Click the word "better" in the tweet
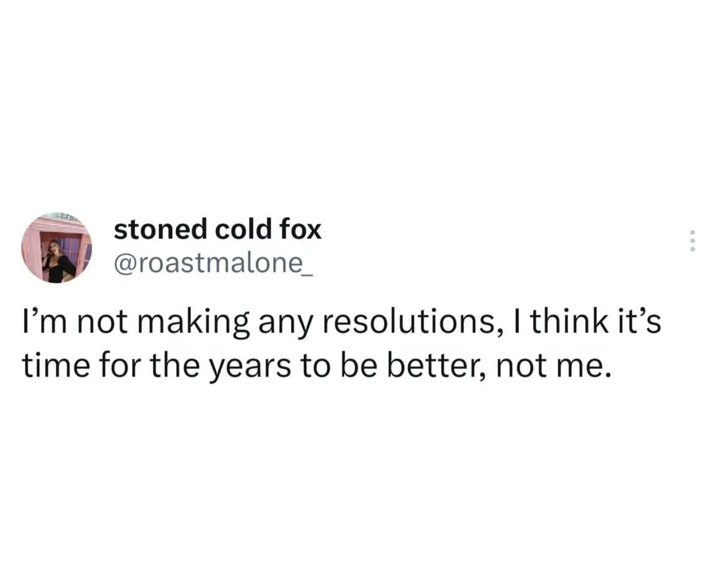The width and height of the screenshot is (728, 567). 437,368
